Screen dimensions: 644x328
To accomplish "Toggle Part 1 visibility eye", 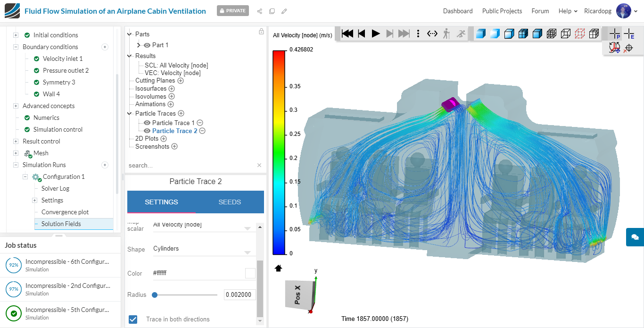I will pos(147,45).
